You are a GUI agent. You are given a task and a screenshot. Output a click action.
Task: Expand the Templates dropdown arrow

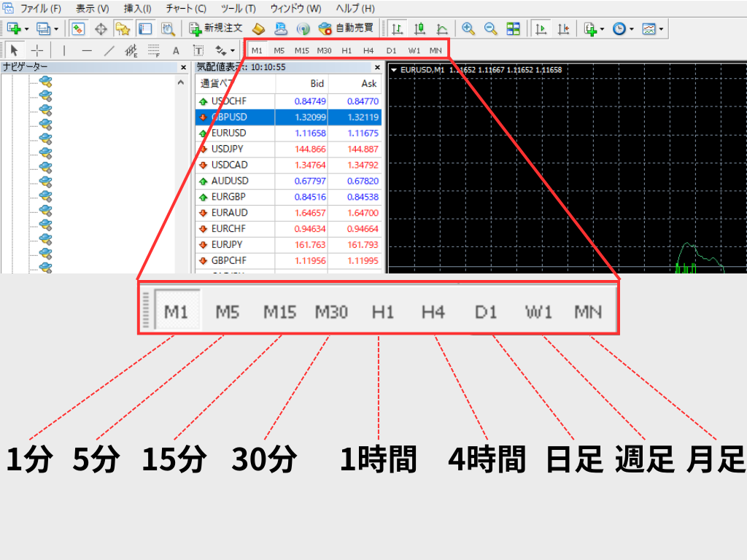click(661, 29)
